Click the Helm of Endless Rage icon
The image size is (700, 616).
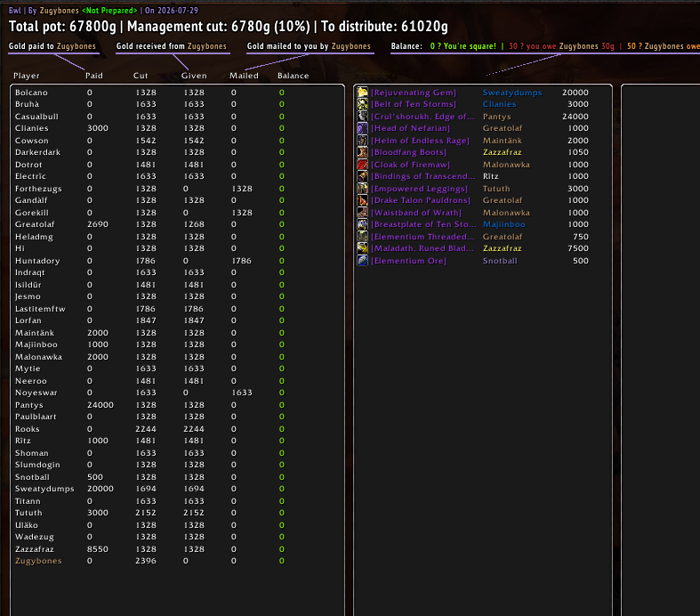pos(363,141)
